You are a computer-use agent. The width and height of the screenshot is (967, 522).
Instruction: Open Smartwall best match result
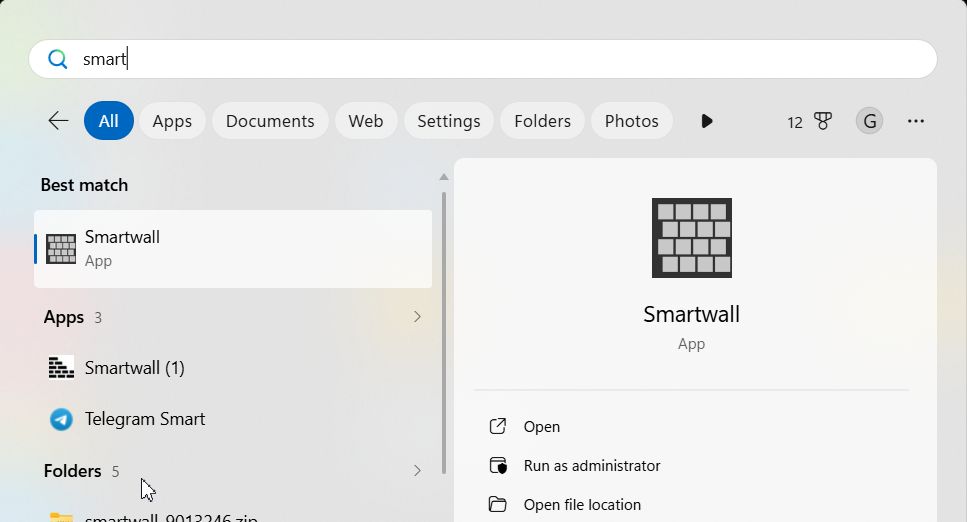pyautogui.click(x=233, y=249)
